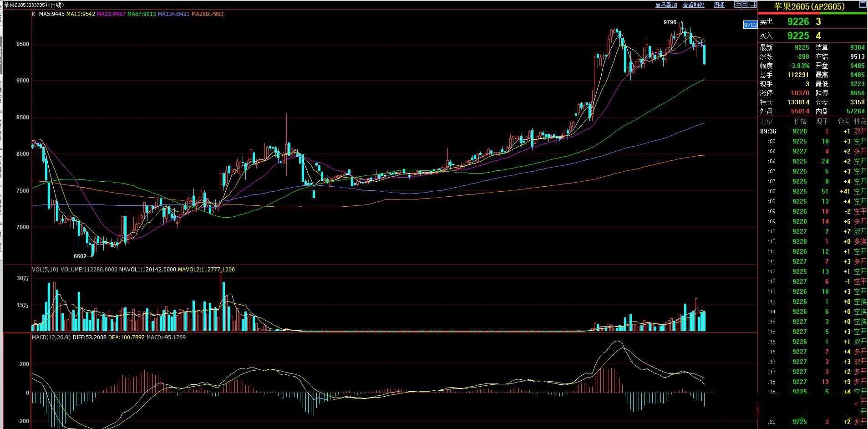
Task: Click the blue 9703 price tag
Action: click(750, 25)
